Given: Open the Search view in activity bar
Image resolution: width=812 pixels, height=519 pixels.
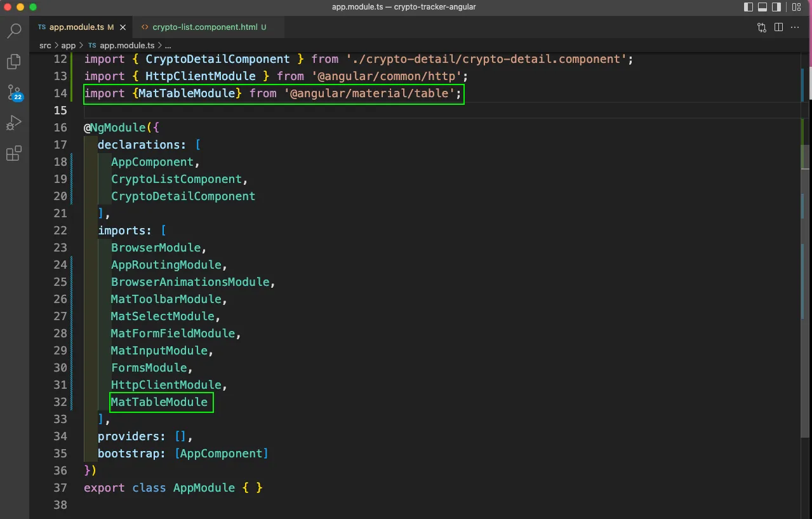Looking at the screenshot, I should pyautogui.click(x=14, y=30).
